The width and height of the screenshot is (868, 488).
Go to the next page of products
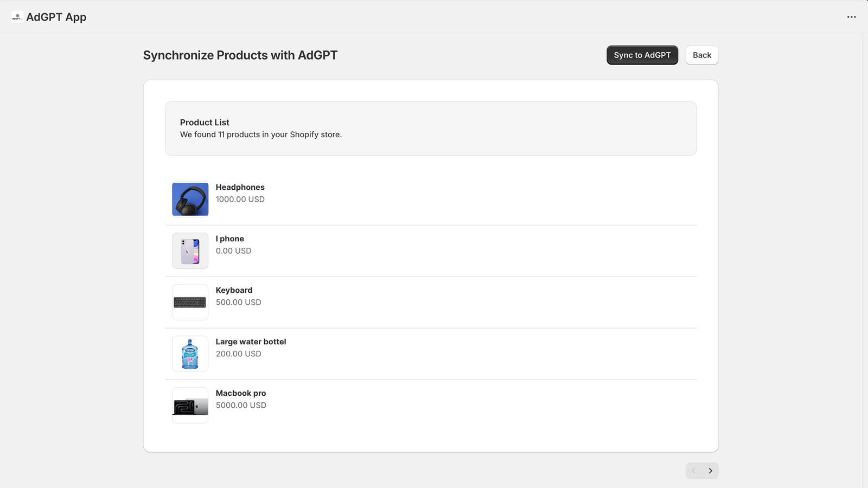710,471
